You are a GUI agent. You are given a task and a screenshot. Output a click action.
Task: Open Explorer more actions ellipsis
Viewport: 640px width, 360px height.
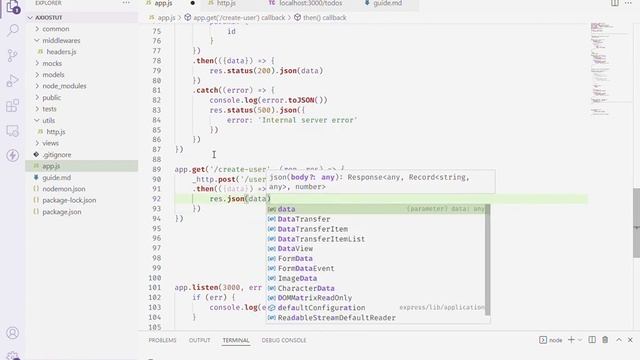click(126, 3)
